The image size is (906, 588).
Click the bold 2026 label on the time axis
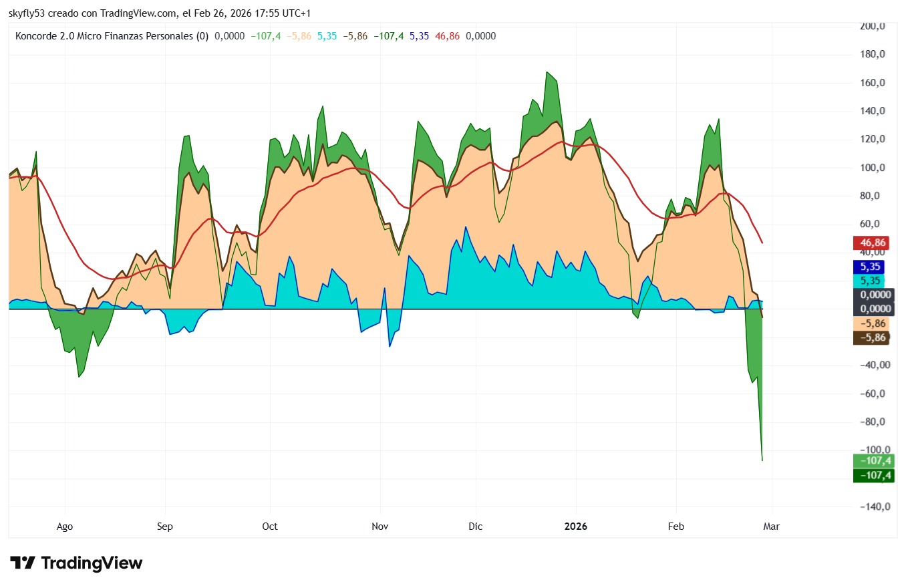click(576, 527)
